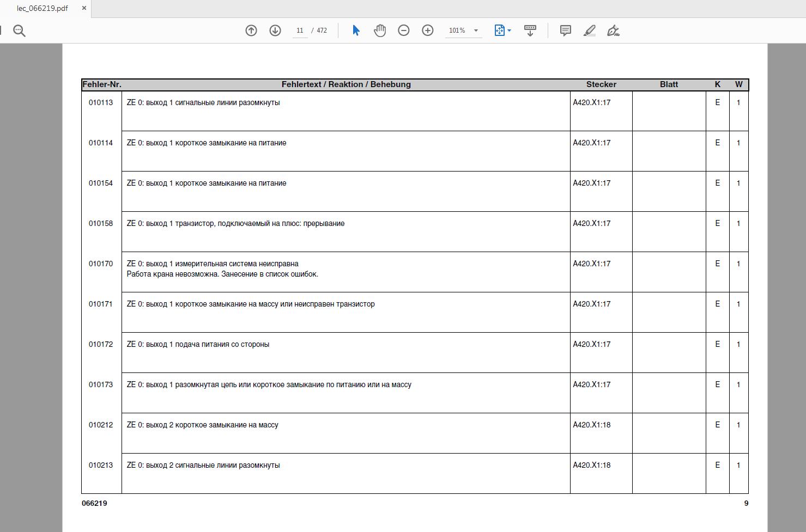Click connector A420.X1:18 in row 010212

pos(592,425)
